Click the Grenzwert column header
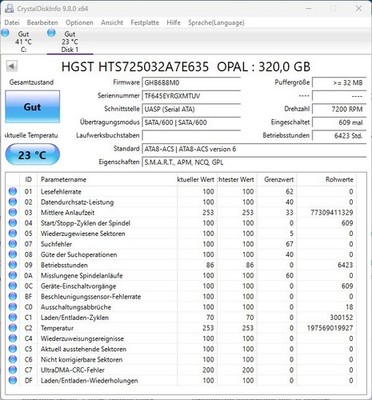372x400 pixels. pos(277,179)
